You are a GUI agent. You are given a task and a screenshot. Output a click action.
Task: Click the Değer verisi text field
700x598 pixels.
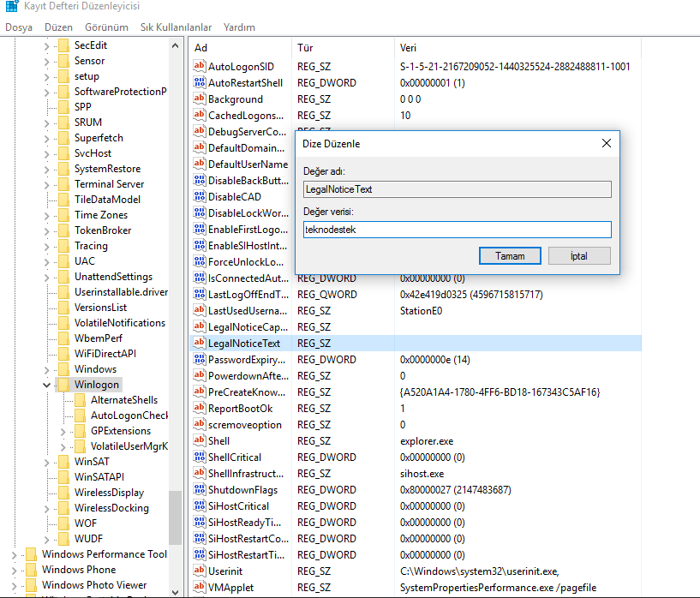click(x=457, y=230)
